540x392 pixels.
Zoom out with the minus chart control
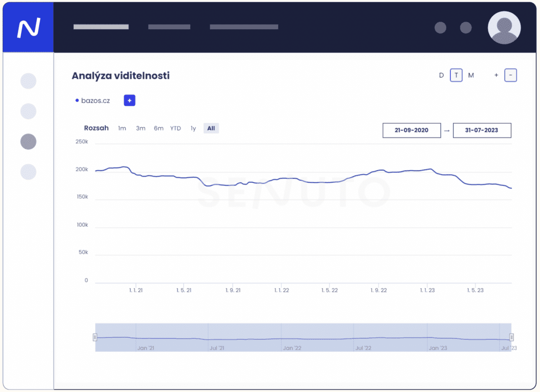pos(510,75)
